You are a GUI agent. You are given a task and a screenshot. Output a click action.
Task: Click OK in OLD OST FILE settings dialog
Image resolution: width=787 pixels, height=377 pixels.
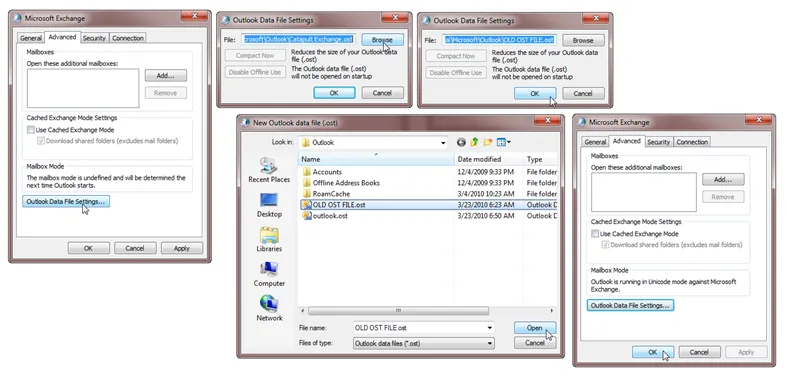[535, 93]
